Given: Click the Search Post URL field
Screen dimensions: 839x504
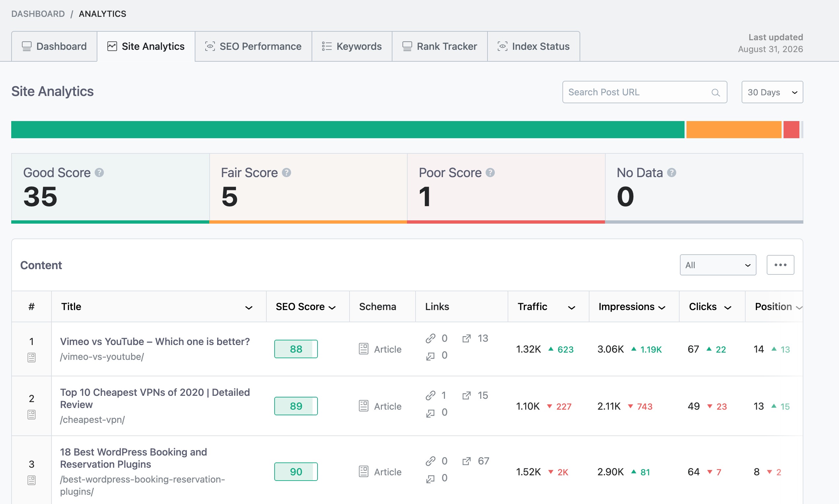Looking at the screenshot, I should coord(644,92).
